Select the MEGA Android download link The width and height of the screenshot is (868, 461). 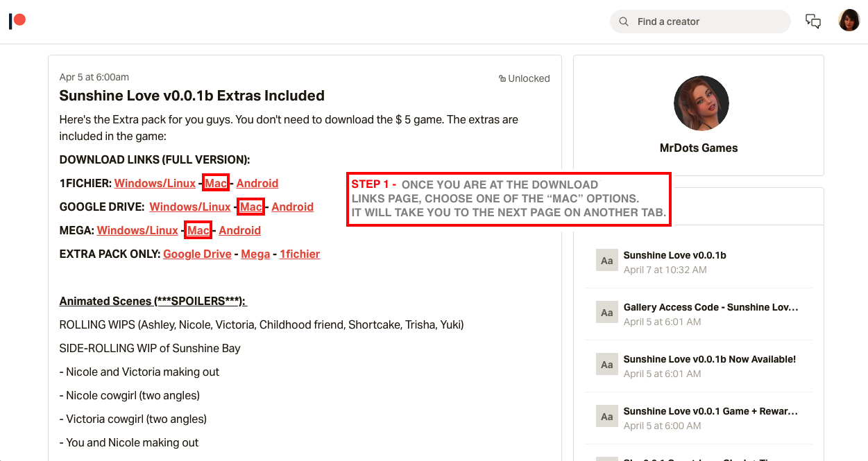(239, 230)
